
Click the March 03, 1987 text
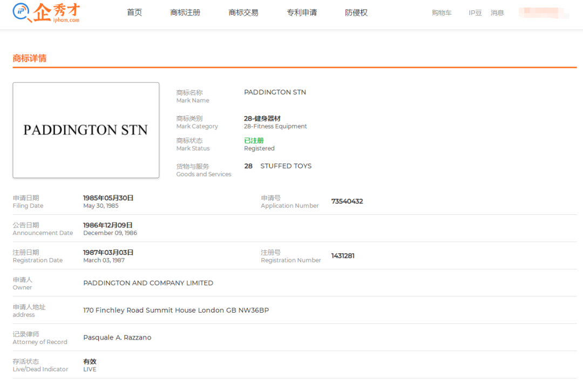click(x=104, y=260)
